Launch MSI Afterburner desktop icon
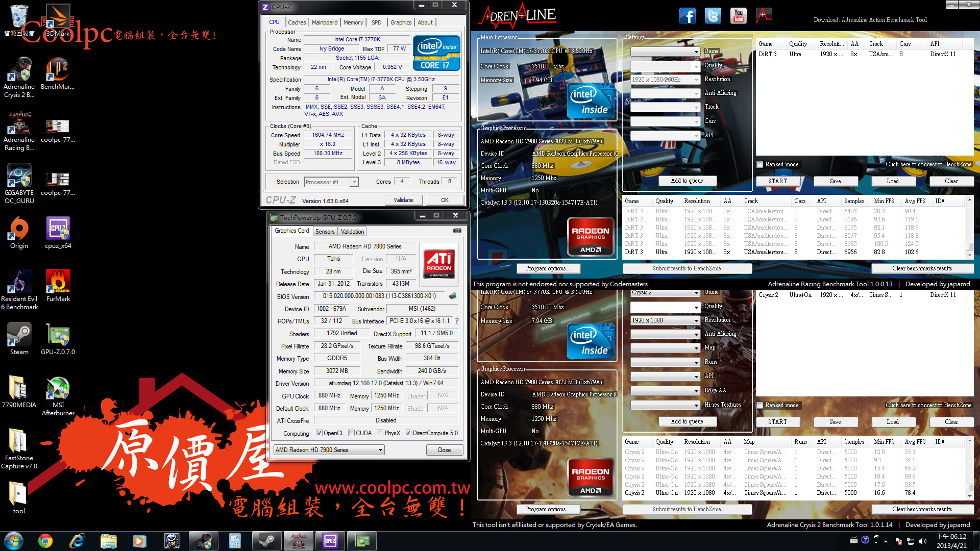The width and height of the screenshot is (980, 551). coord(58,396)
